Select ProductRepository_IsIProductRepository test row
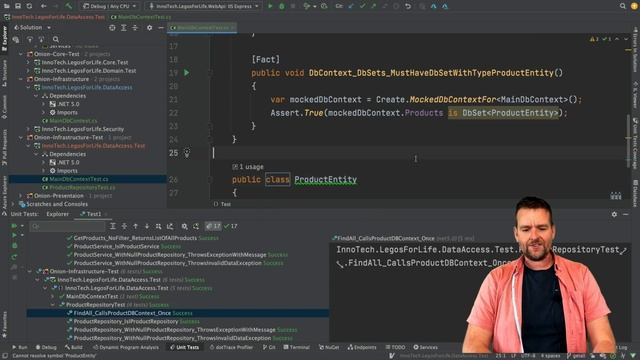Viewport: 640px width, 360px height. [126, 322]
